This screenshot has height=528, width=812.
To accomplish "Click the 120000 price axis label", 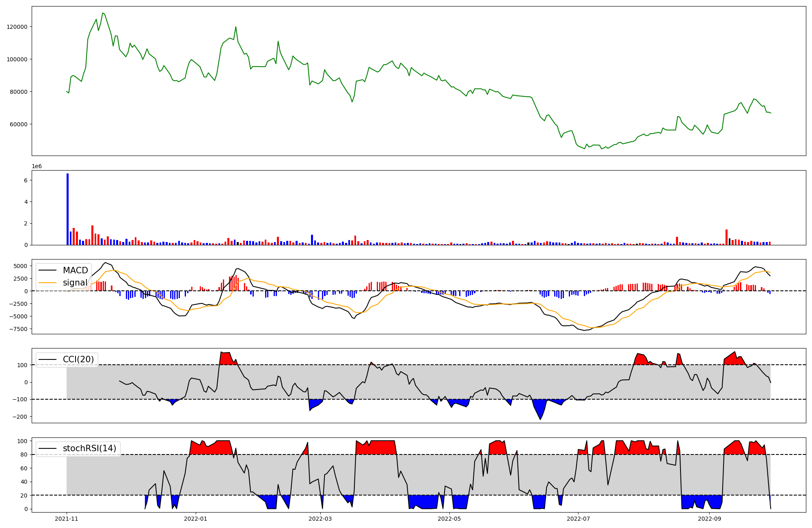I will 17,27.
